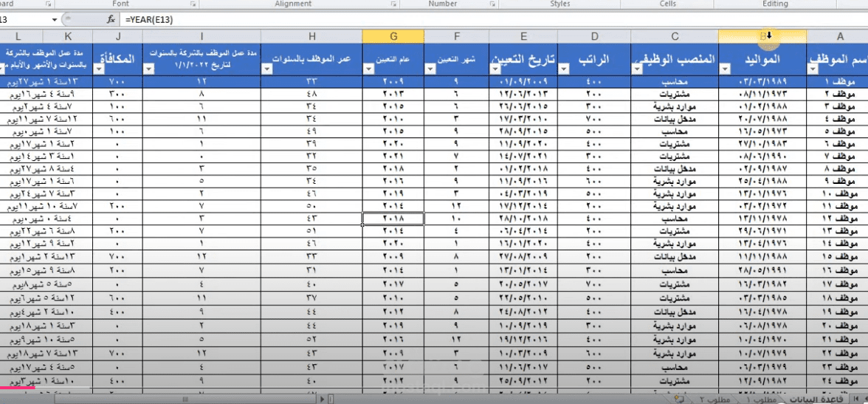
Task: Select the age cell for موظف ٢١
Action: (311, 339)
